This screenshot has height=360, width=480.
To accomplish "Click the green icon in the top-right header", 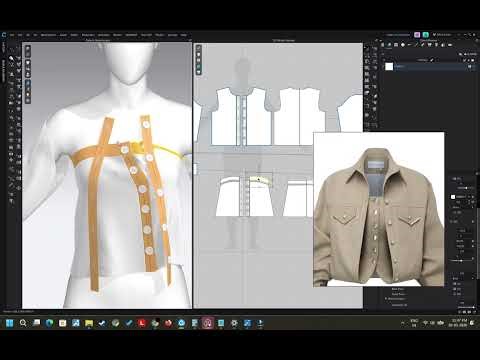I will pos(426,35).
